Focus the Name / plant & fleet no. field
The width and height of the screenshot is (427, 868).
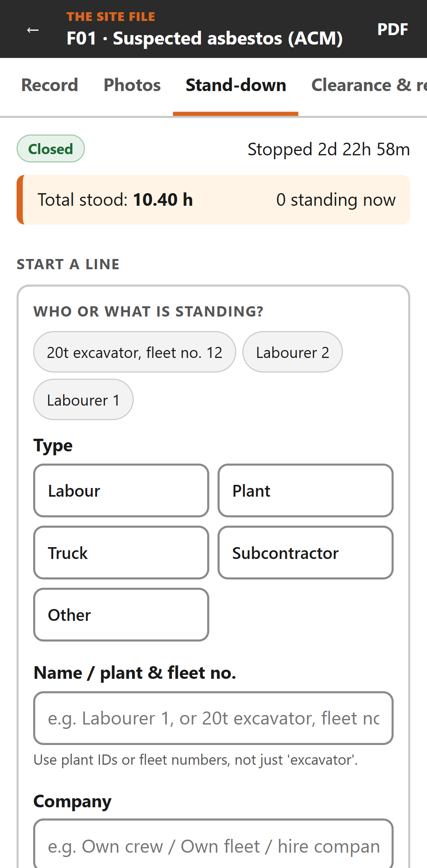pyautogui.click(x=213, y=718)
